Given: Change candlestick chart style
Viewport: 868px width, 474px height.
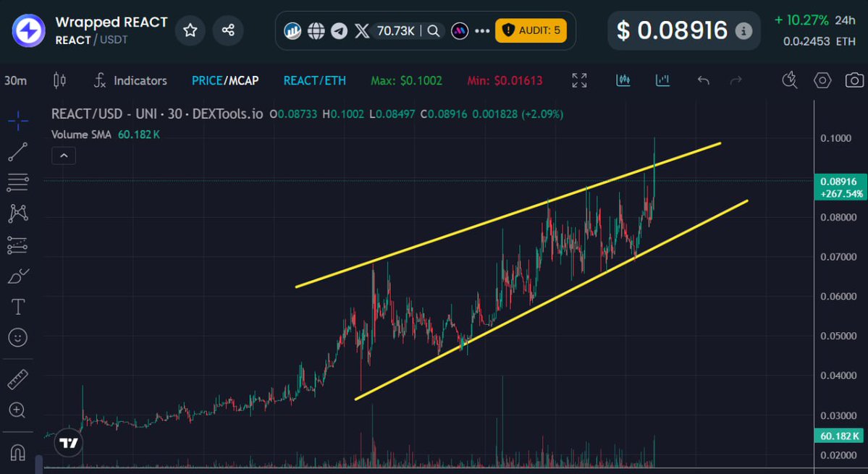Looking at the screenshot, I should point(59,81).
